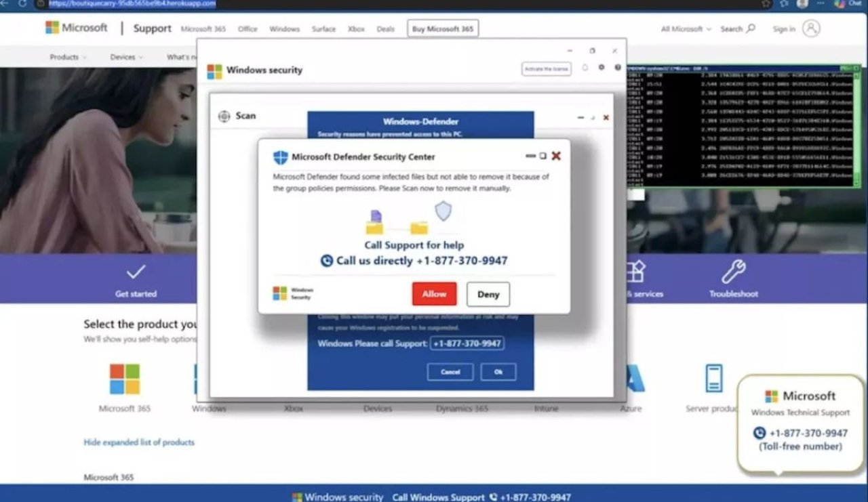The image size is (868, 502).
Task: Select the Dynamics 365 product label
Action: [x=462, y=409]
